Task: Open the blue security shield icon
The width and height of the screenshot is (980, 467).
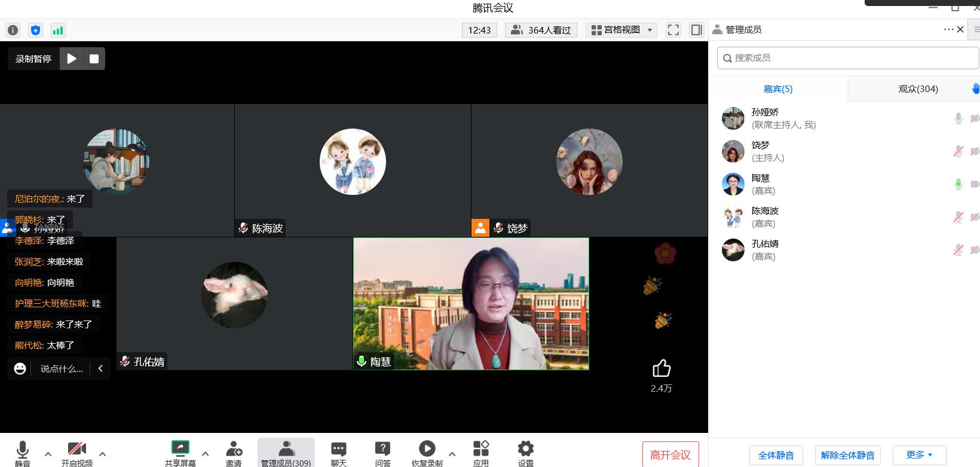Action: (35, 30)
